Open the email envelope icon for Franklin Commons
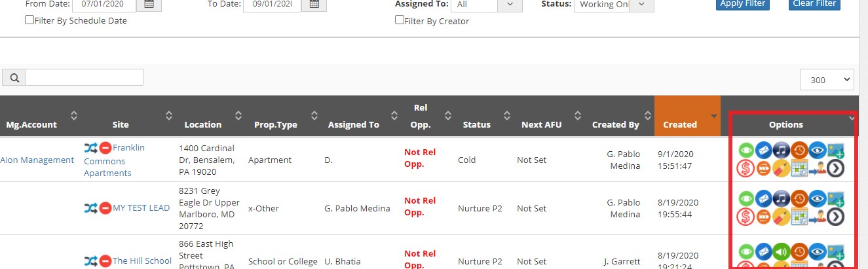The image size is (868, 269). [764, 150]
